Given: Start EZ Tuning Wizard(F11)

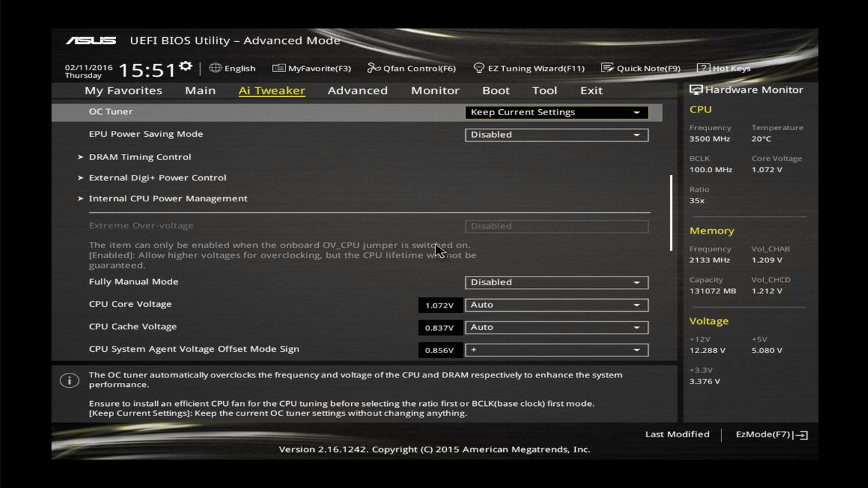Looking at the screenshot, I should point(529,68).
